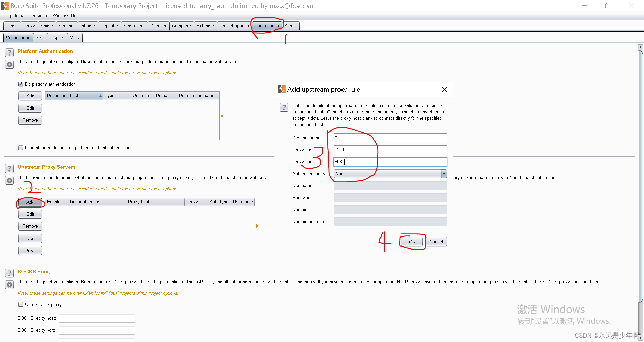
Task: Close the Add upstream proxy rule dialog
Action: 444,89
